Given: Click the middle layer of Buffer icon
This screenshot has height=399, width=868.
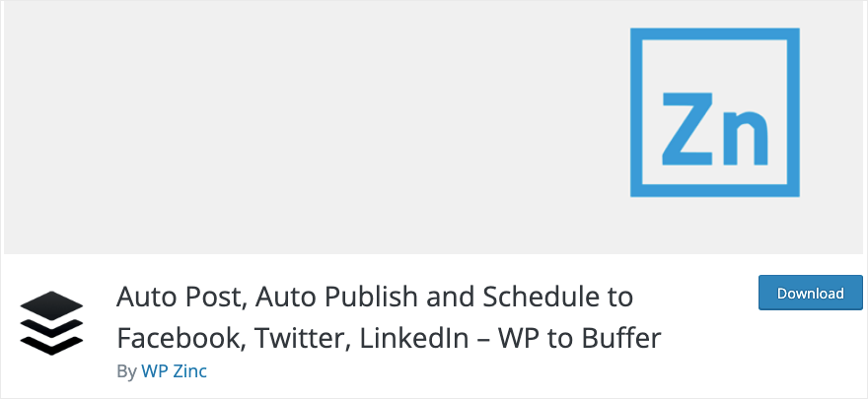Looking at the screenshot, I should click(x=51, y=328).
